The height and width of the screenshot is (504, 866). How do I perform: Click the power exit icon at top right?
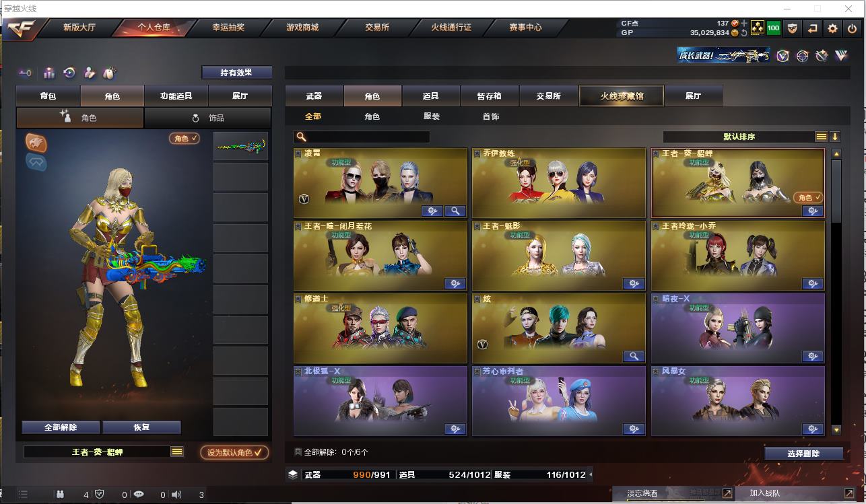pyautogui.click(x=853, y=28)
